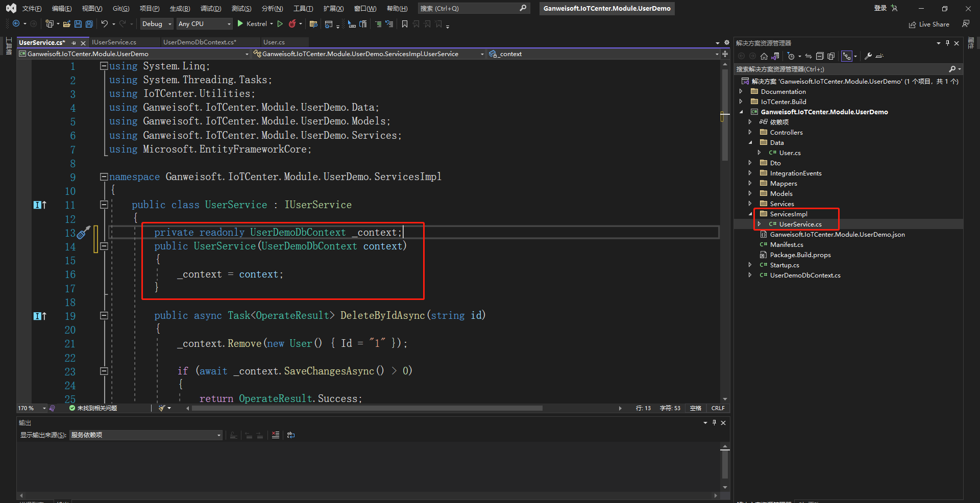
Task: Open properties via the wrench icon
Action: (868, 56)
